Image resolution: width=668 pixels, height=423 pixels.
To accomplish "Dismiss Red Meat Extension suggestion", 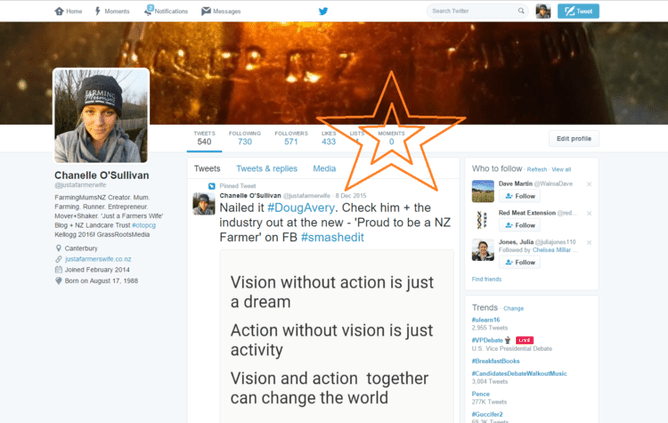I will pyautogui.click(x=589, y=213).
